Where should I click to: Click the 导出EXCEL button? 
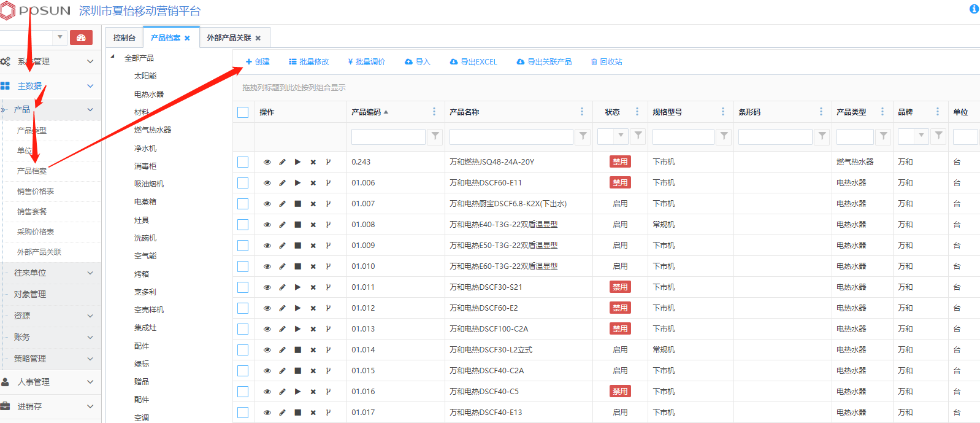coord(473,62)
